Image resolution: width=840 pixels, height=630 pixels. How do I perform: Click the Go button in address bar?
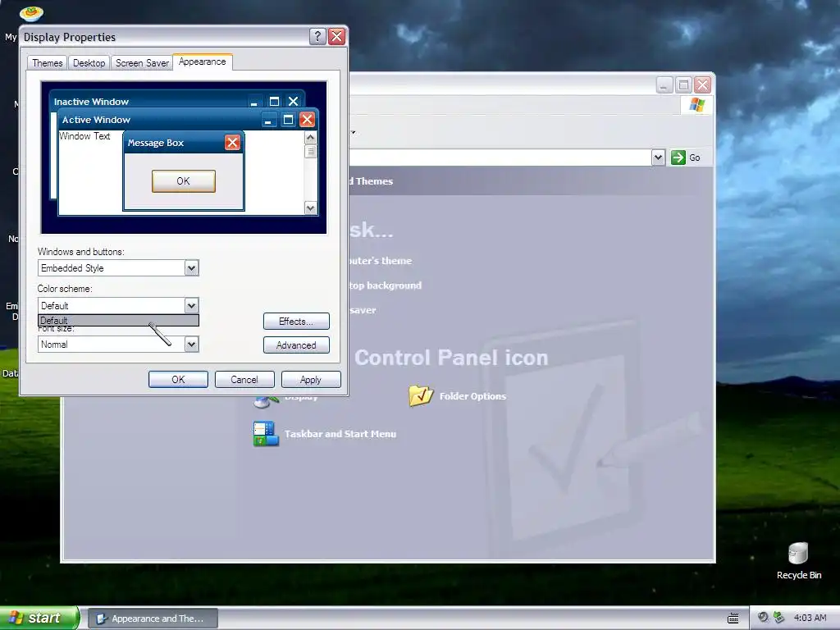coord(686,157)
